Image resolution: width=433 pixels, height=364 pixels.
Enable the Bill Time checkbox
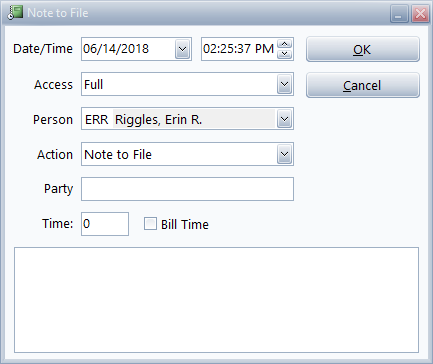[150, 224]
